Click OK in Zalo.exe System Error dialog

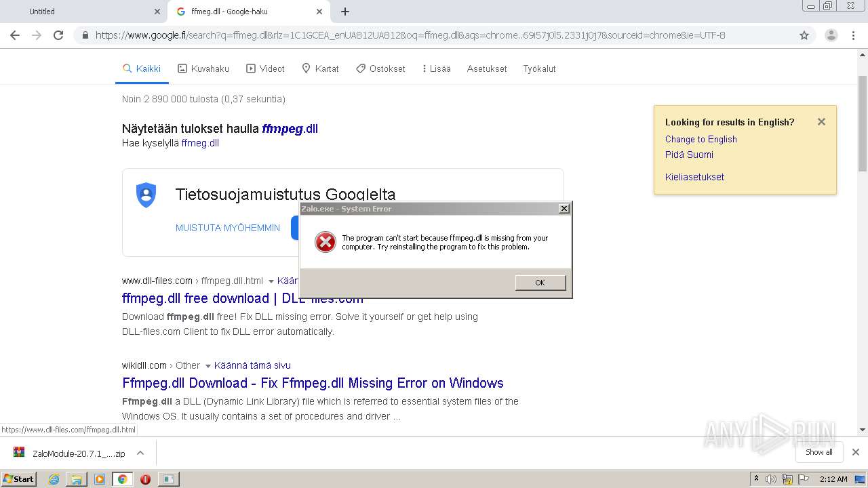click(540, 283)
